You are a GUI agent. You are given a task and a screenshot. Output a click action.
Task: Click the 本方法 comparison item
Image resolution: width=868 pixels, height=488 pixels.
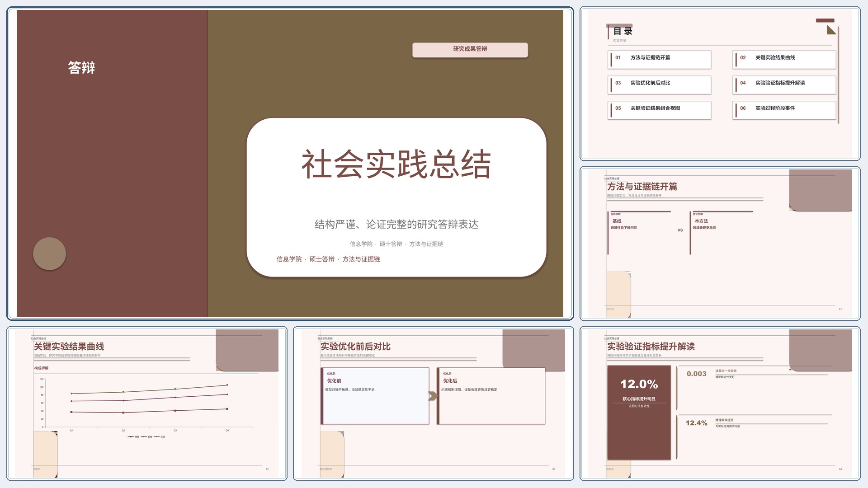(x=722, y=233)
